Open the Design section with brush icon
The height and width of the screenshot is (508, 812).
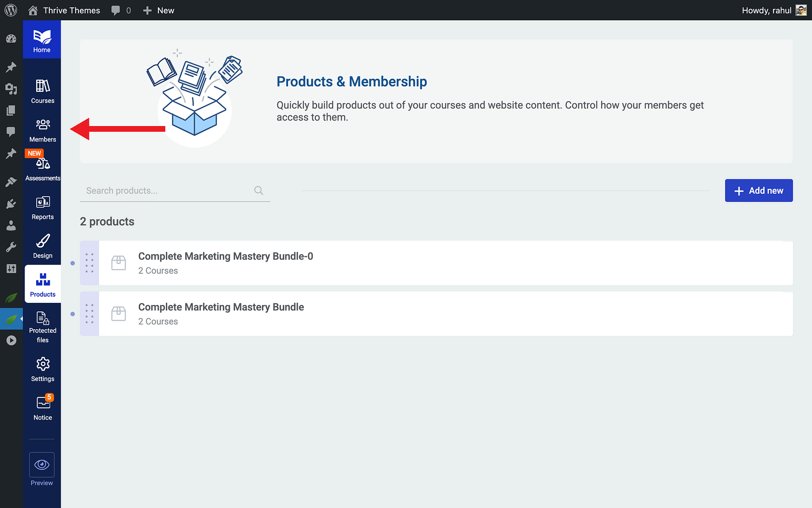coord(42,244)
